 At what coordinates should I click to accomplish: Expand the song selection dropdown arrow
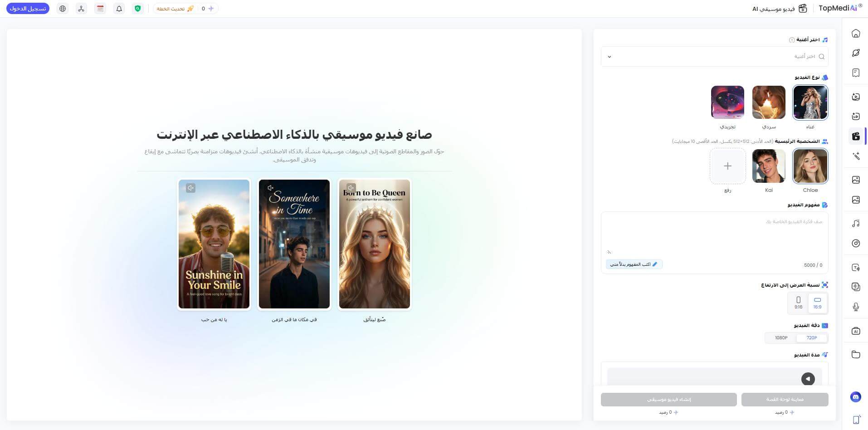click(610, 57)
